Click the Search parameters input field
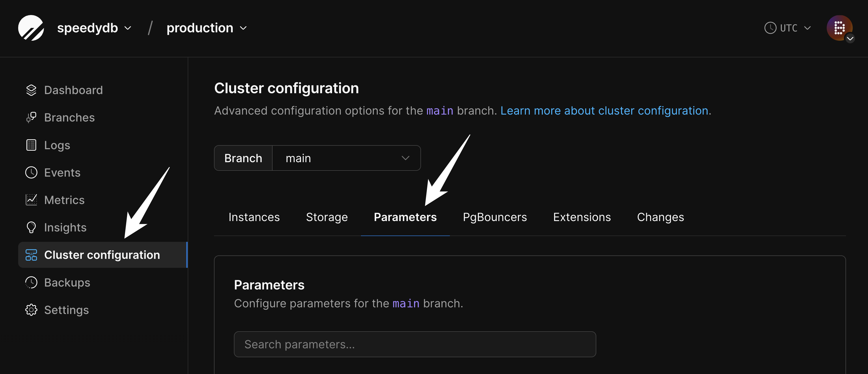This screenshot has height=374, width=868. pyautogui.click(x=414, y=344)
